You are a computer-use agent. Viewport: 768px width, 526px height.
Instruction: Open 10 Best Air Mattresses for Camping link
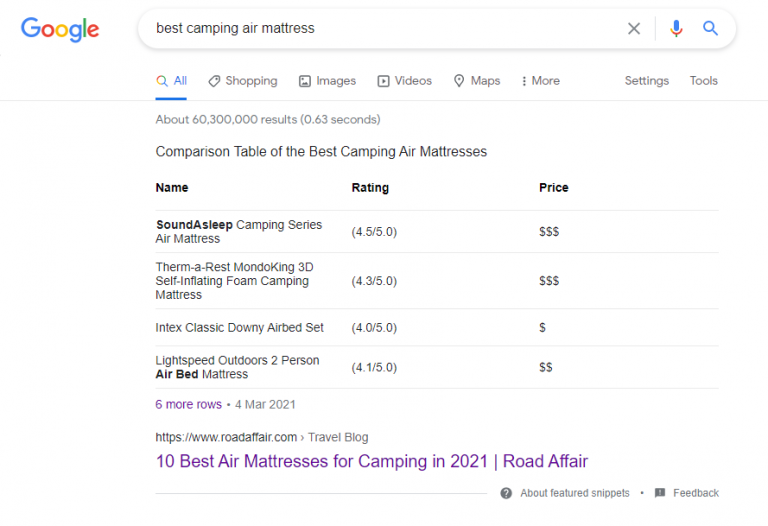pos(372,461)
